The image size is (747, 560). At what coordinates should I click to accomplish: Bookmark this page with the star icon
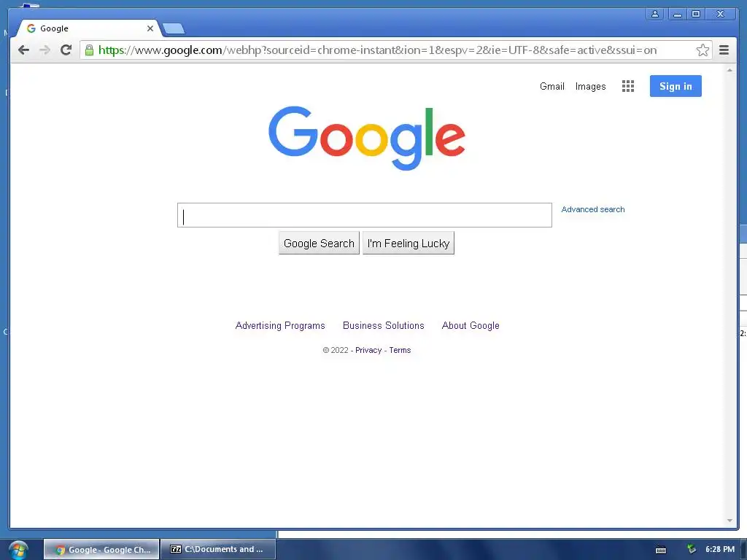[x=703, y=50]
